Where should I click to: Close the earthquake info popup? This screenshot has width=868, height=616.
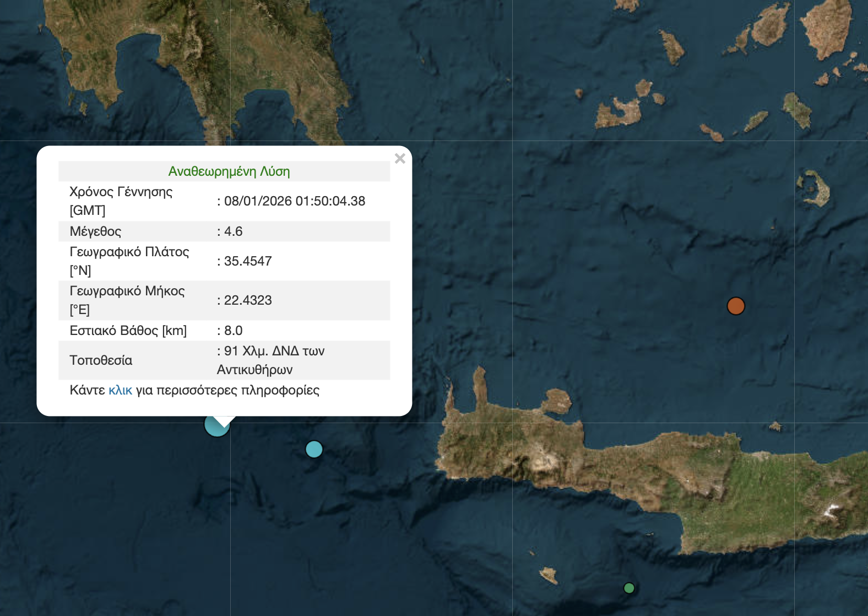400,159
